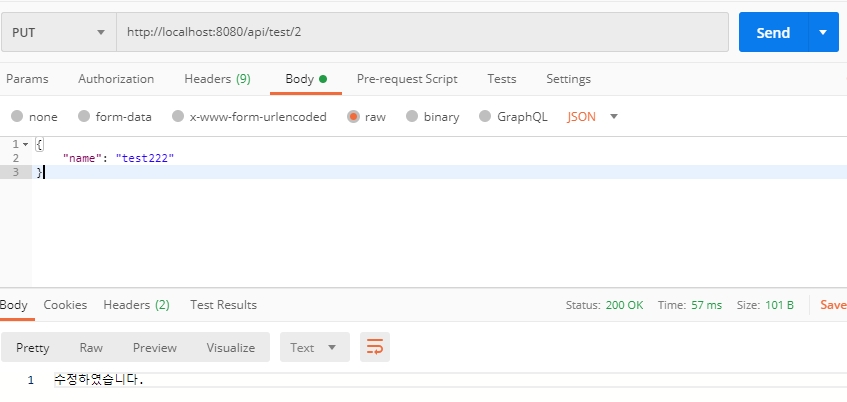The height and width of the screenshot is (402, 847).
Task: View the 101 B response size
Action: [x=779, y=305]
